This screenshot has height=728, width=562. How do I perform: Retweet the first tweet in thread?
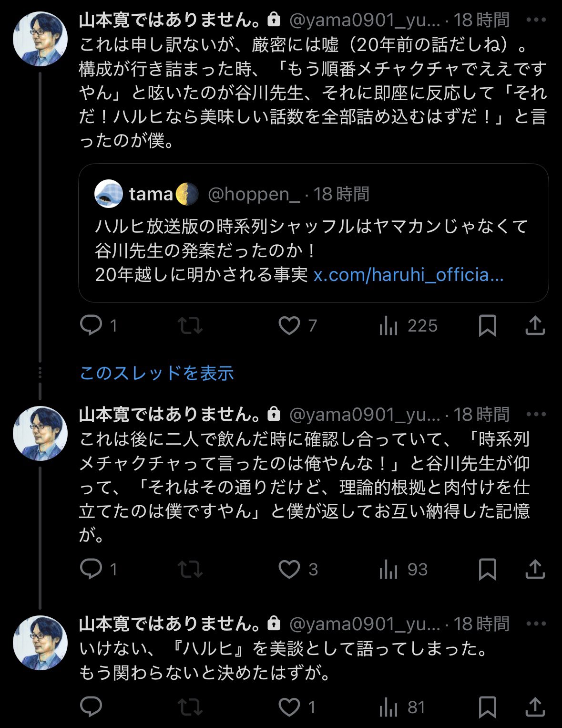tap(190, 325)
